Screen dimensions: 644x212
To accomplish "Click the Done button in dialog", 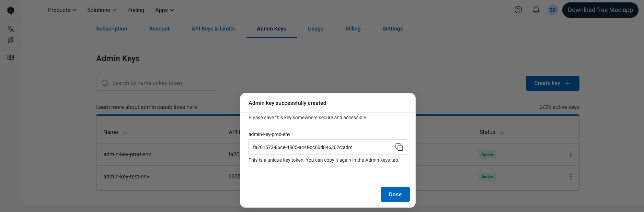I will click(395, 194).
